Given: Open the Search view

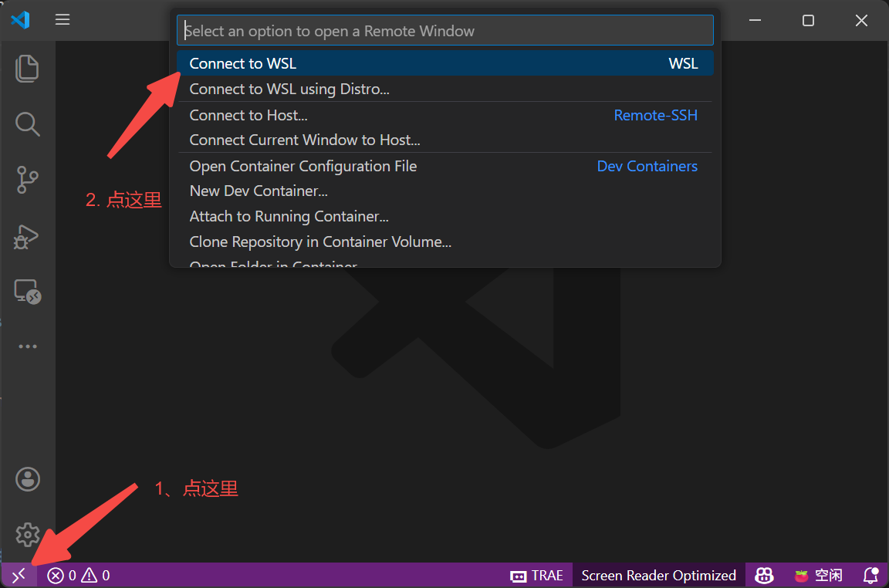Looking at the screenshot, I should pyautogui.click(x=27, y=123).
